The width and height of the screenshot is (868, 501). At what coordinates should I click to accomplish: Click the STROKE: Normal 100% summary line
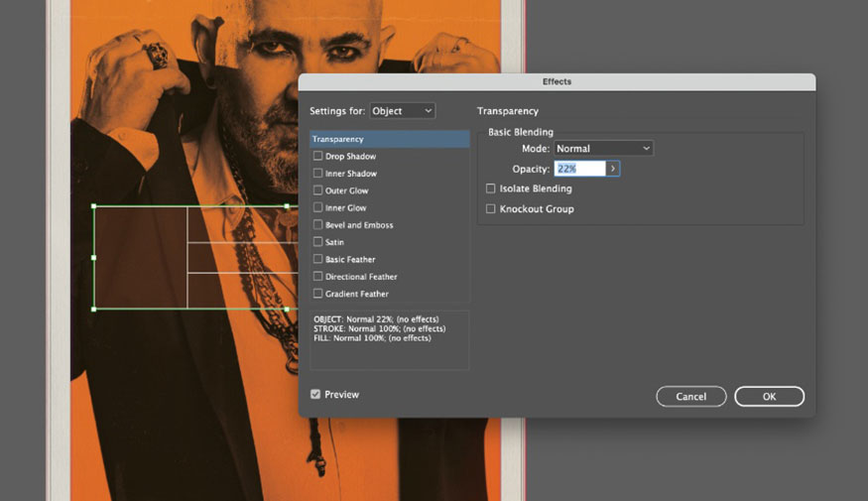pyautogui.click(x=380, y=328)
